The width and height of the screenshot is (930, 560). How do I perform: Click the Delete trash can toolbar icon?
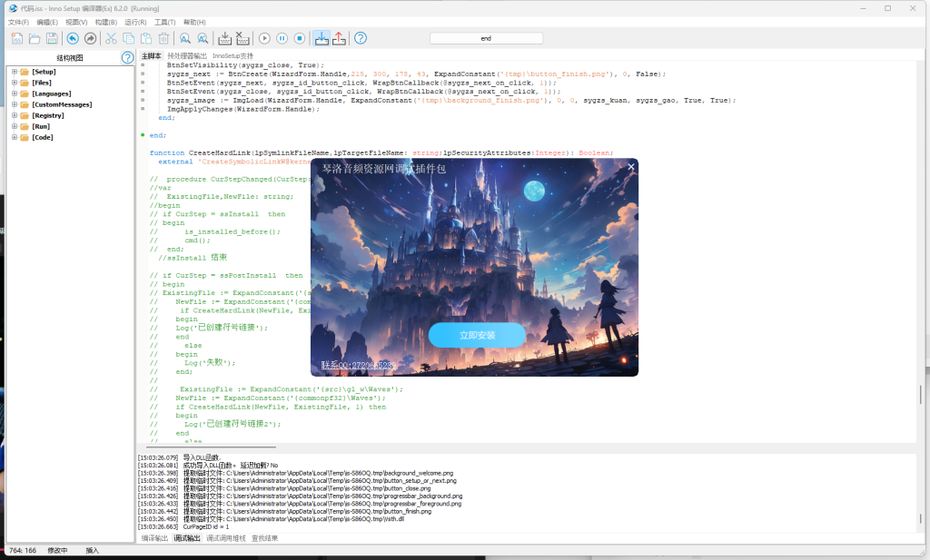(163, 38)
